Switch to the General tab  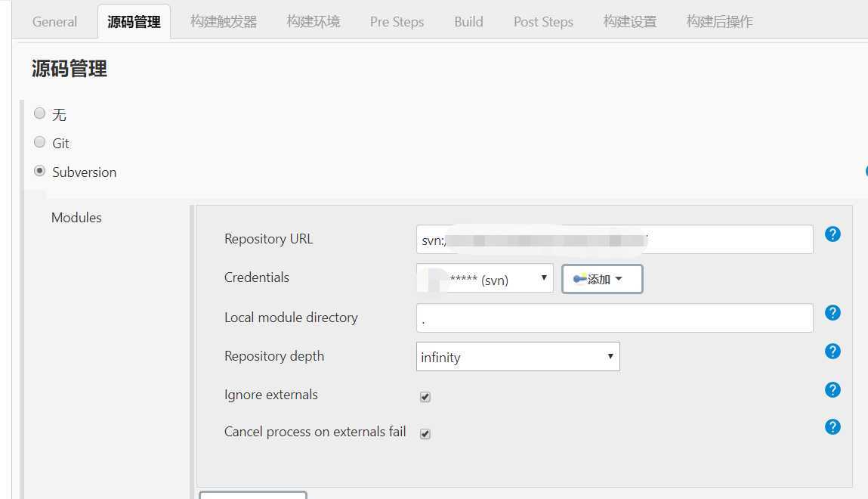coord(54,22)
